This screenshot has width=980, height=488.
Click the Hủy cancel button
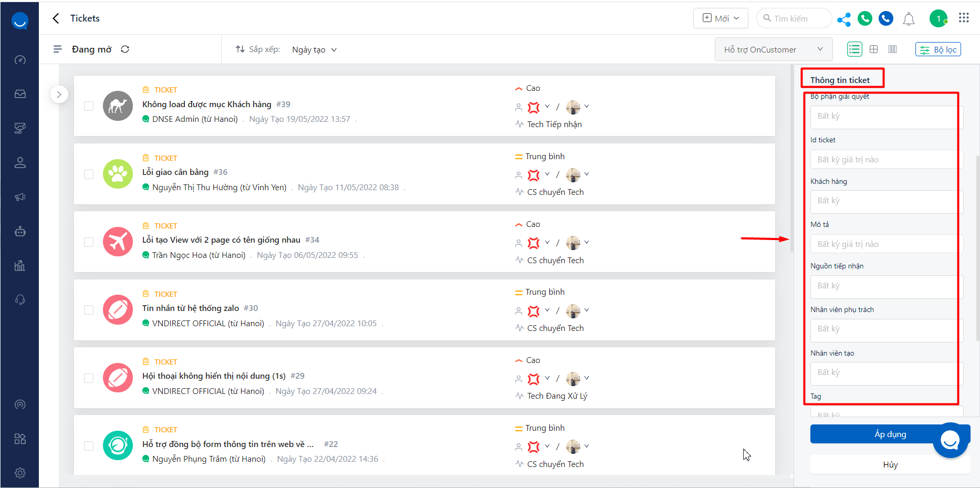point(890,465)
